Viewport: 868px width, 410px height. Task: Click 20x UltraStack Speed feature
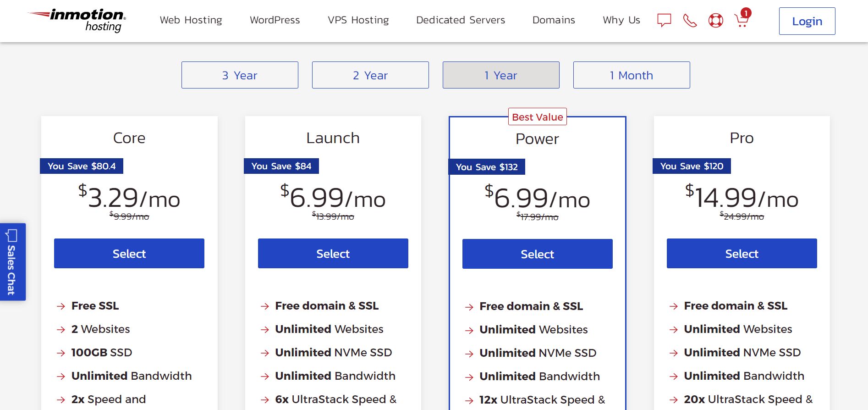pos(748,399)
